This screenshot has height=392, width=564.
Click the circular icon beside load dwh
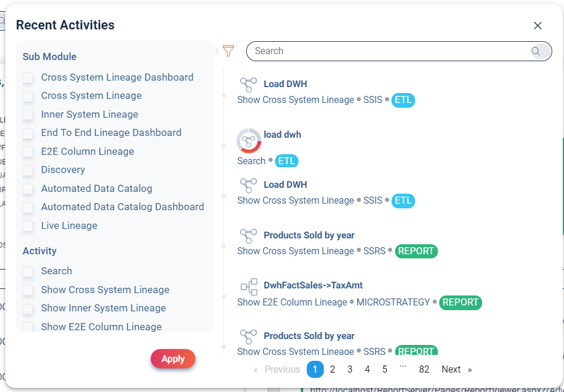(248, 141)
